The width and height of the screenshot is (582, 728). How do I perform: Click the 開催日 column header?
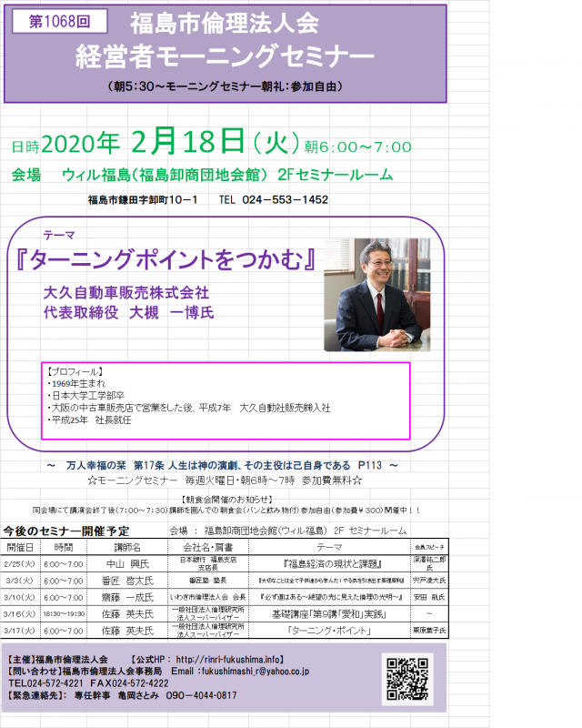click(x=21, y=548)
